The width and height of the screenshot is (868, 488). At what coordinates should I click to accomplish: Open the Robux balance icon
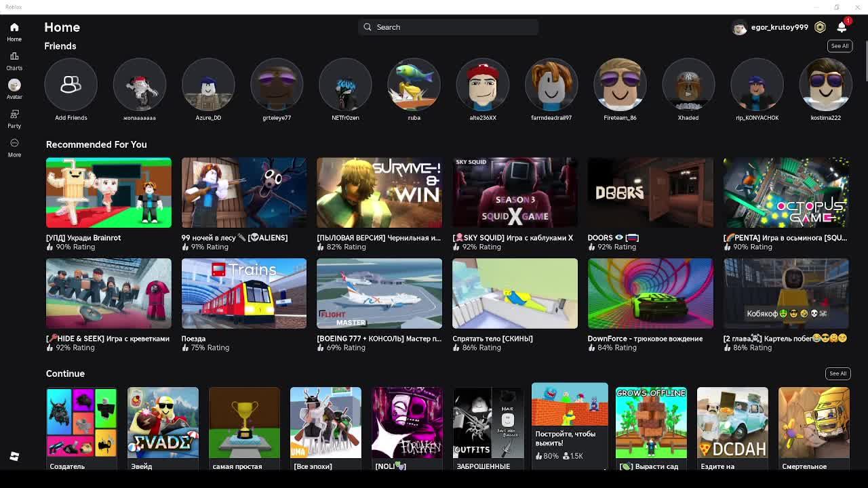[820, 27]
